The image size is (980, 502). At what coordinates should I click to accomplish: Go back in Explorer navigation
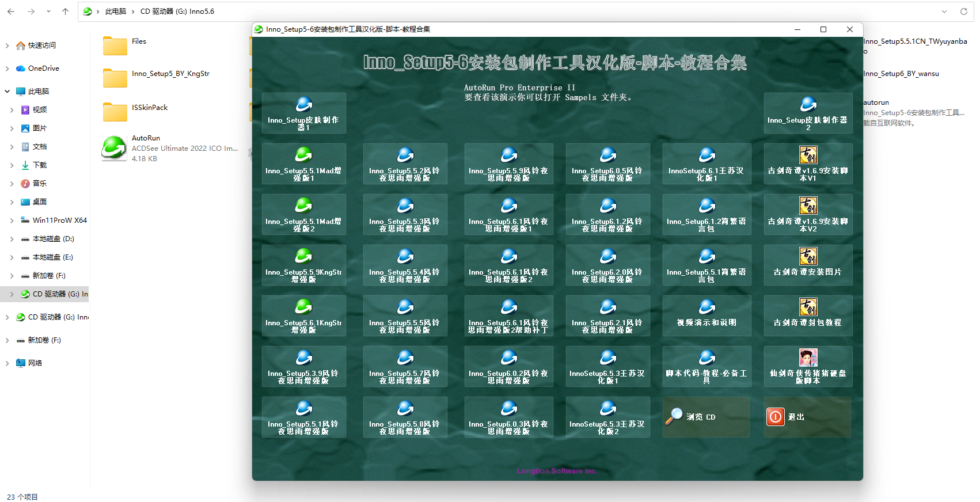click(11, 11)
